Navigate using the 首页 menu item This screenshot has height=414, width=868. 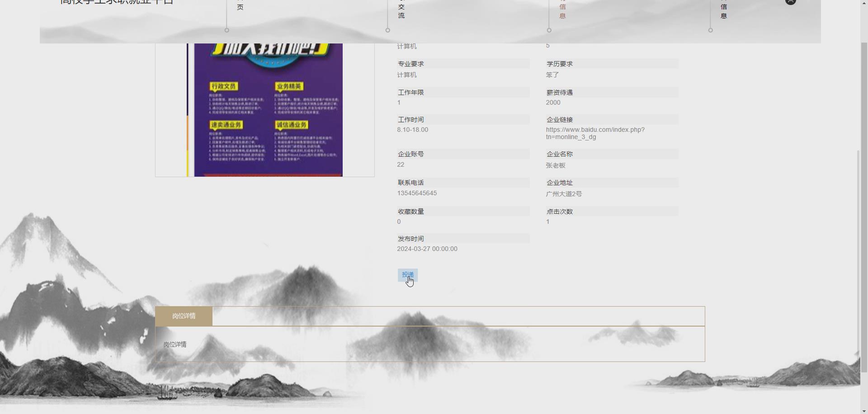239,5
